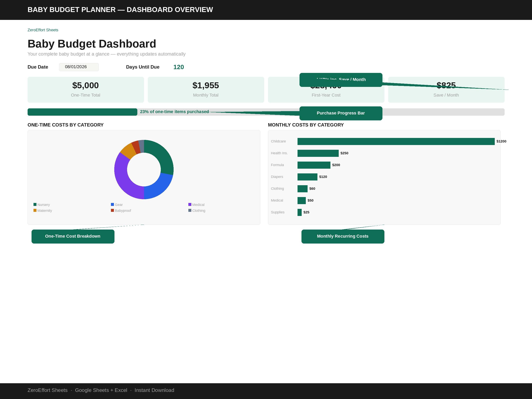Click the Maternity legend color swatch

click(35, 210)
